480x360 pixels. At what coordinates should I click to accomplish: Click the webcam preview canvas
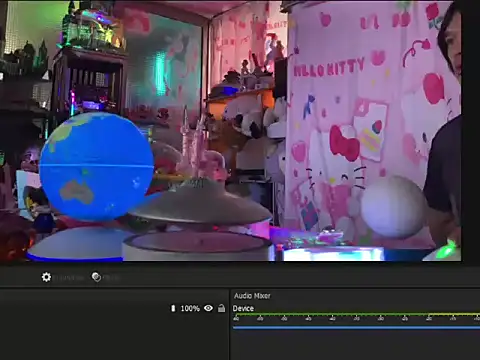tap(231, 131)
